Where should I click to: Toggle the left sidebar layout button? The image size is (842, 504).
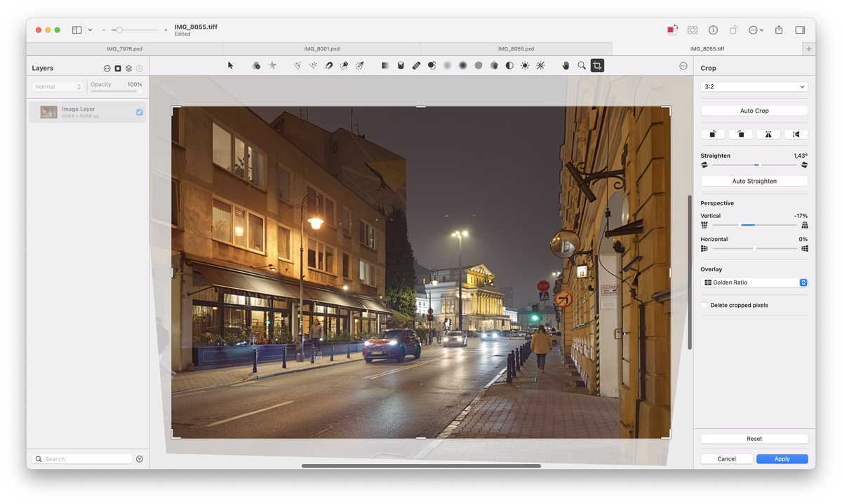pos(77,30)
